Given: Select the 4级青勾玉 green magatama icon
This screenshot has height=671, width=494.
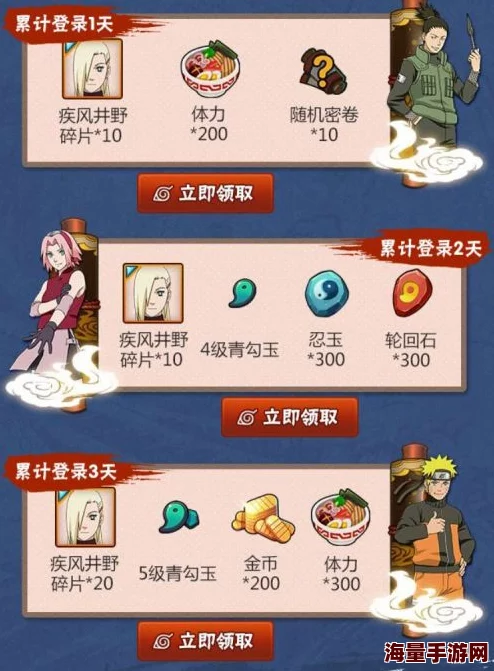Looking at the screenshot, I should 242,293.
